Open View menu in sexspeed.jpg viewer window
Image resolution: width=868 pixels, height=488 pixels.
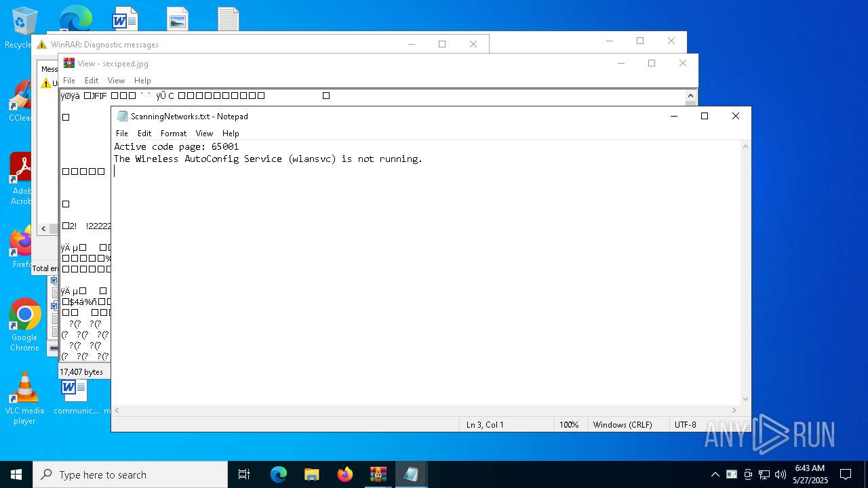117,81
